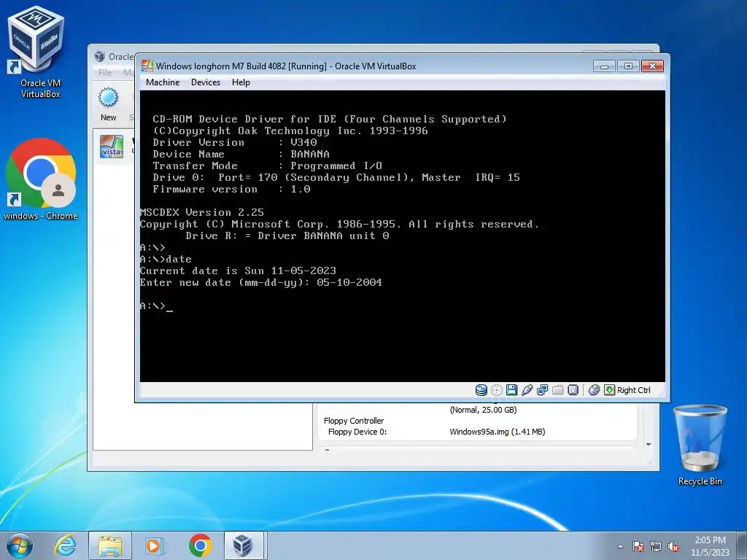
Task: Open File menu in VirtualBox Manager window
Action: tap(105, 73)
